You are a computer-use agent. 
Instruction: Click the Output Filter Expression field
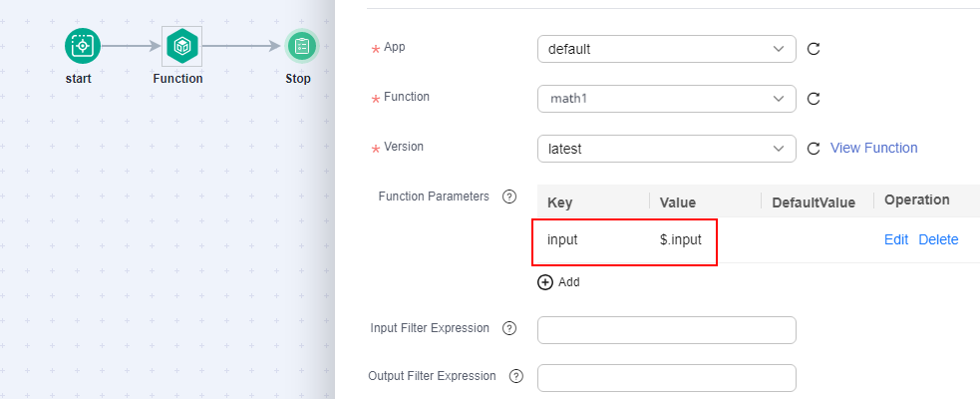(667, 378)
